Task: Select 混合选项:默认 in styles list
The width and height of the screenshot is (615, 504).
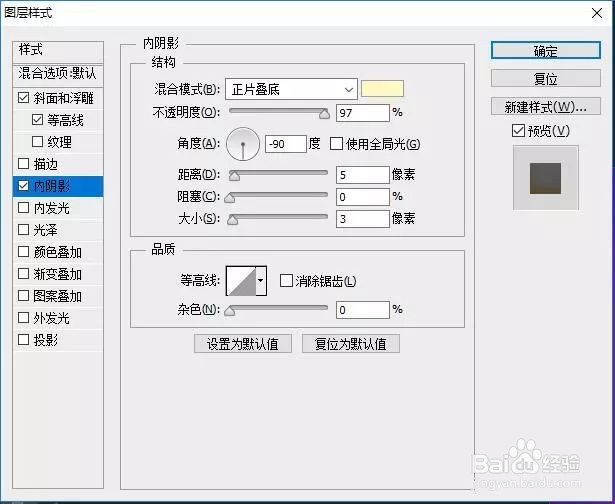Action: click(x=58, y=74)
